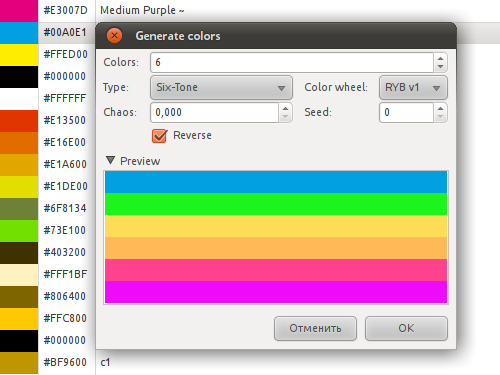Viewport: 500px width, 375px height.
Task: Select the orange preview color band
Action: tap(276, 248)
